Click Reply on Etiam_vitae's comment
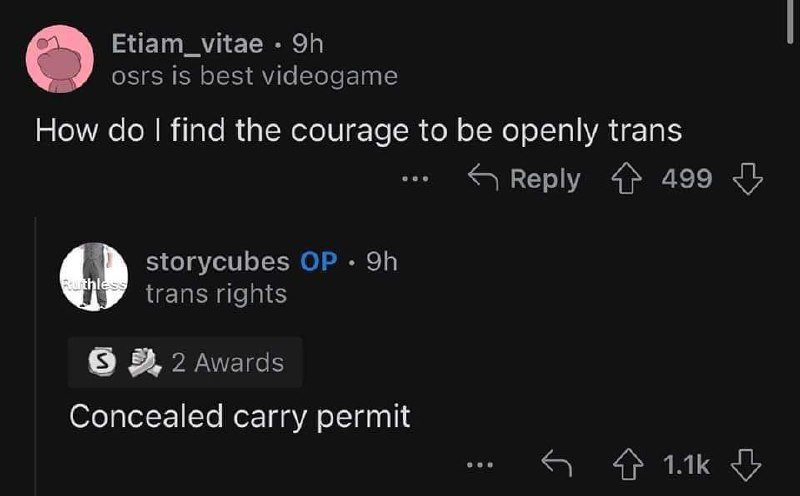The image size is (800, 496). click(524, 179)
